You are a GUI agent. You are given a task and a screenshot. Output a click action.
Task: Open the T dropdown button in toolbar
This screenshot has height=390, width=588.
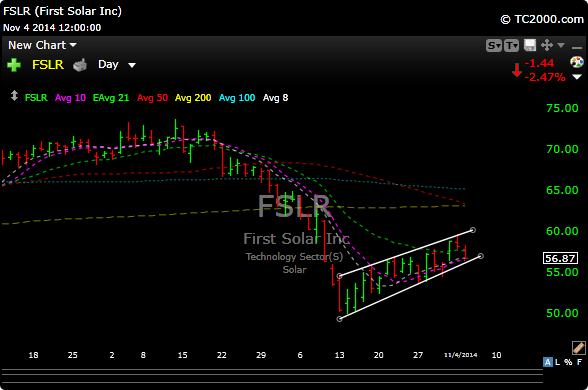pos(512,46)
